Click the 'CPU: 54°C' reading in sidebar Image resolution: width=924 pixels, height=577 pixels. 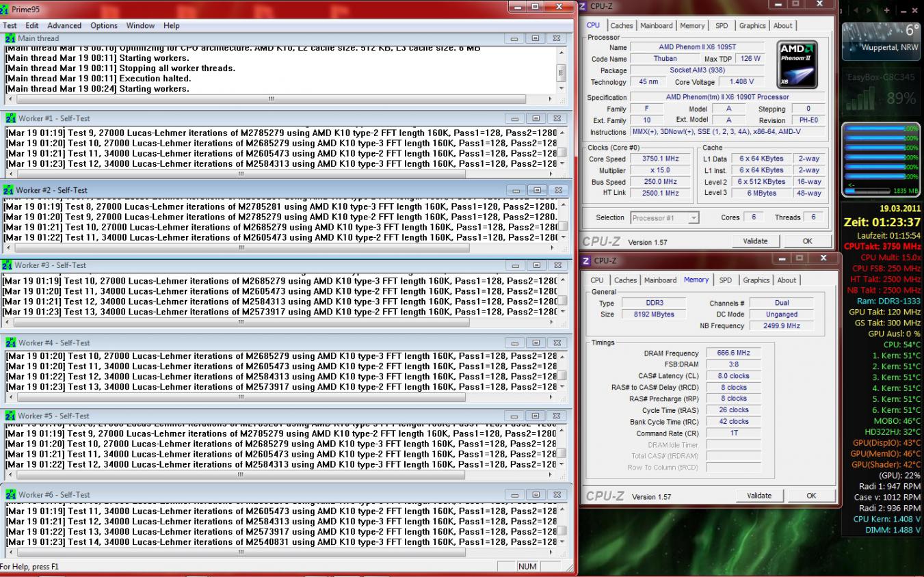click(902, 345)
